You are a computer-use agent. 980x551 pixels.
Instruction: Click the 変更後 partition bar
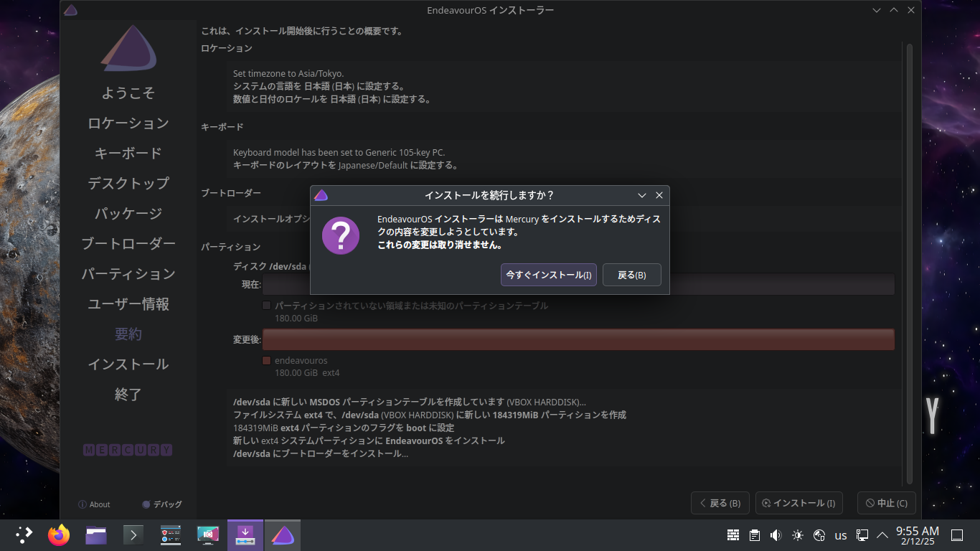(x=578, y=339)
